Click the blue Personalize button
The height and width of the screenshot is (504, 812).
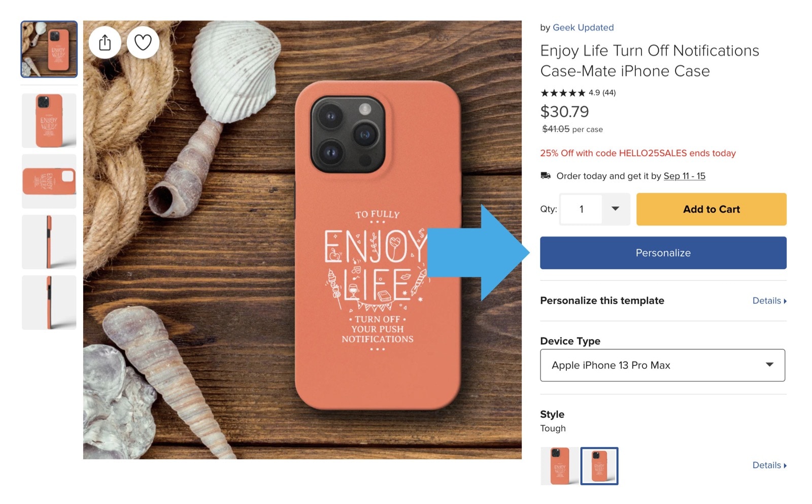(x=663, y=253)
